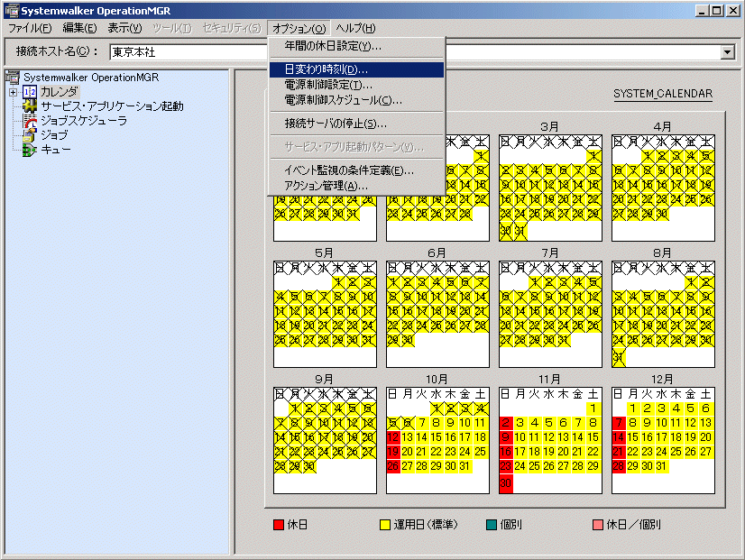745x560 pixels.
Task: Select ジョブ tree item
Action: [x=54, y=135]
